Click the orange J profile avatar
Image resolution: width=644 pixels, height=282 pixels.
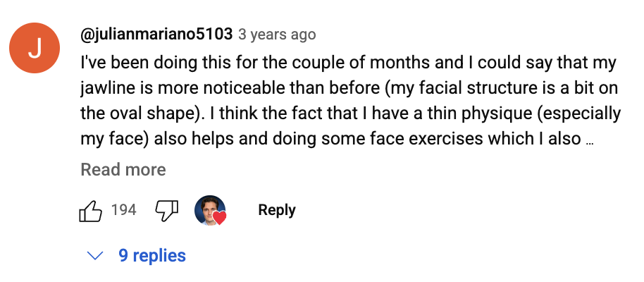[35, 48]
